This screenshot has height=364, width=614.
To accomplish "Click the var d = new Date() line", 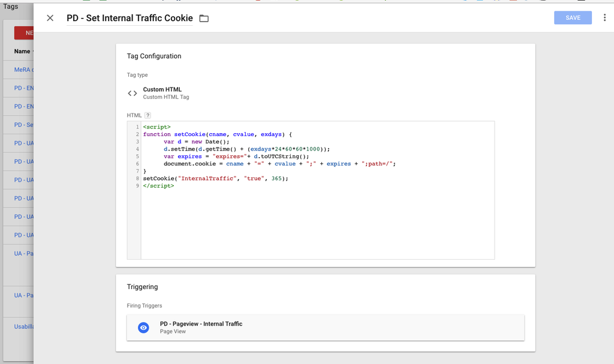I will pos(197,142).
